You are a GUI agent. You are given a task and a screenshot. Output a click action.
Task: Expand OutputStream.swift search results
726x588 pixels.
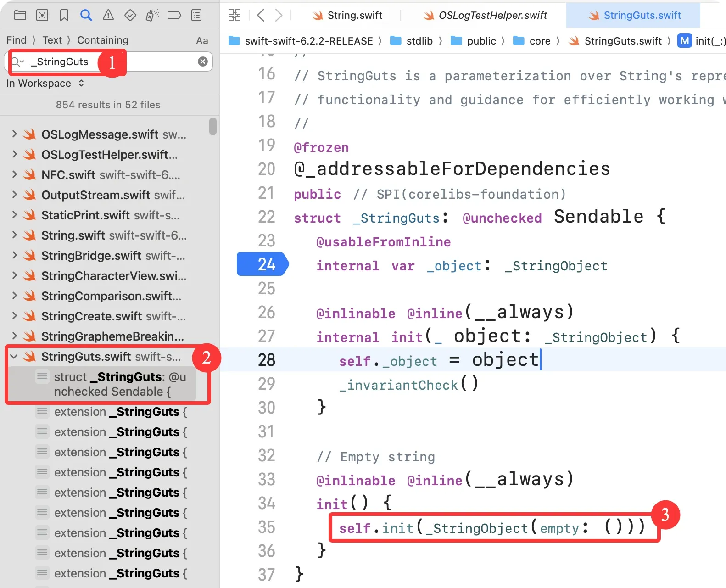click(x=14, y=195)
